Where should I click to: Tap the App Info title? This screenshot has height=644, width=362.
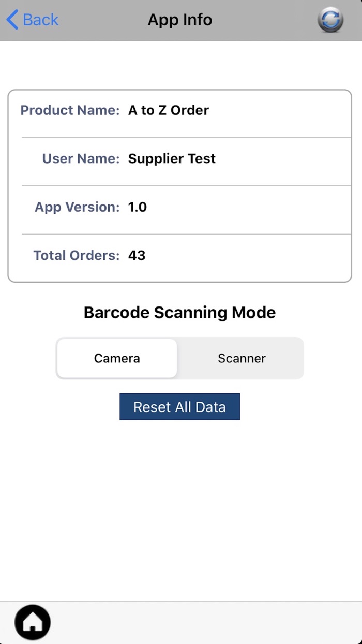pos(180,20)
